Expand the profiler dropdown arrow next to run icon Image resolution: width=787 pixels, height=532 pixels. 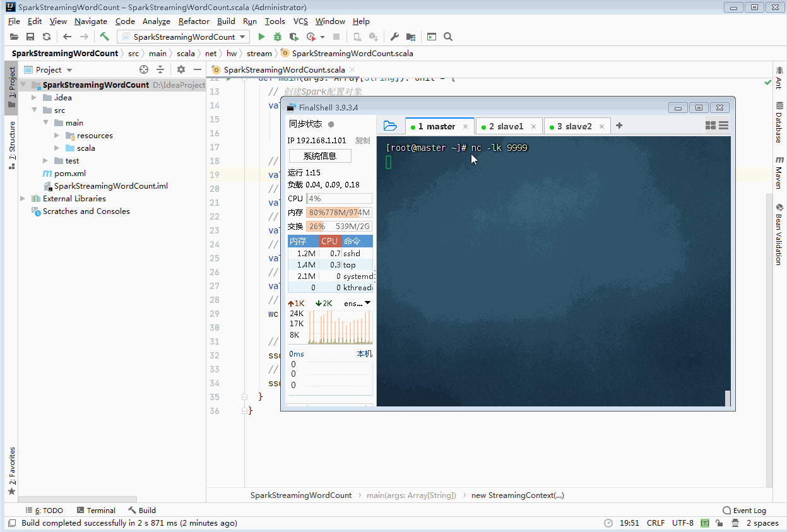[x=322, y=37]
